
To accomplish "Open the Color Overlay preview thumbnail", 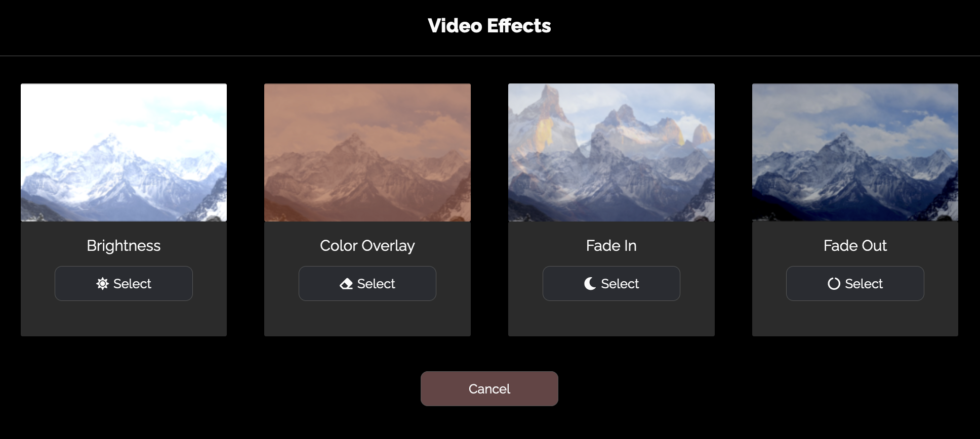I will pyautogui.click(x=367, y=152).
